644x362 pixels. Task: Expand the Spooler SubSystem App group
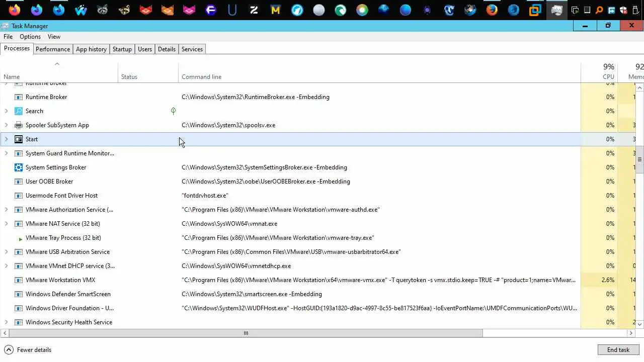(x=6, y=125)
